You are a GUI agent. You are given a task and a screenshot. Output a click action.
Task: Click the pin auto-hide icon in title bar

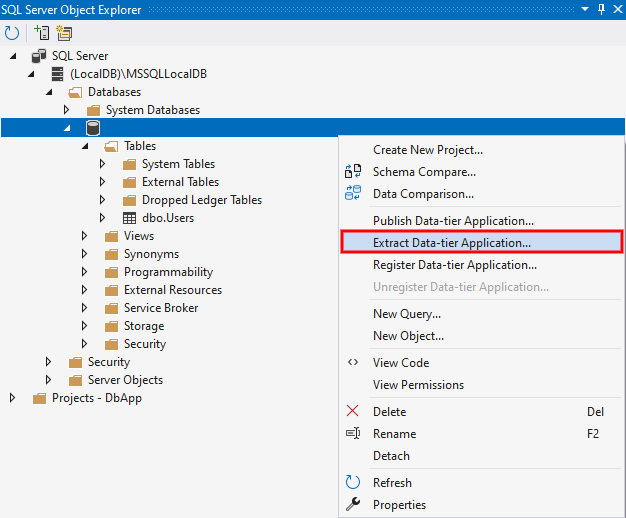[x=601, y=9]
